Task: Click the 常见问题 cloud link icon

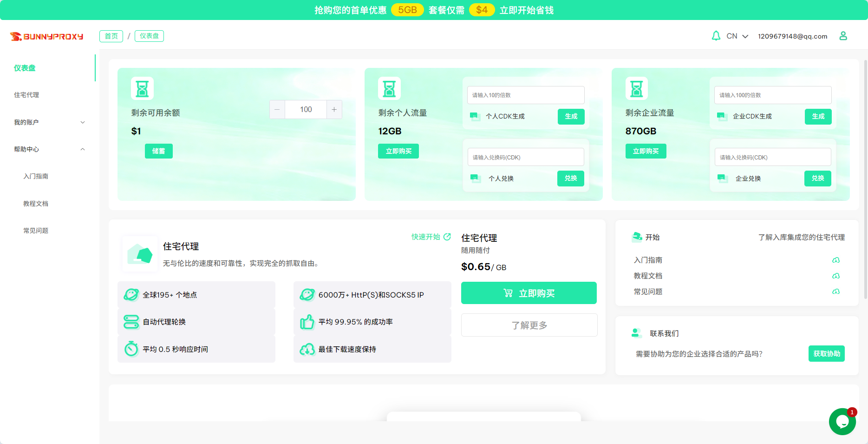Action: coord(835,292)
